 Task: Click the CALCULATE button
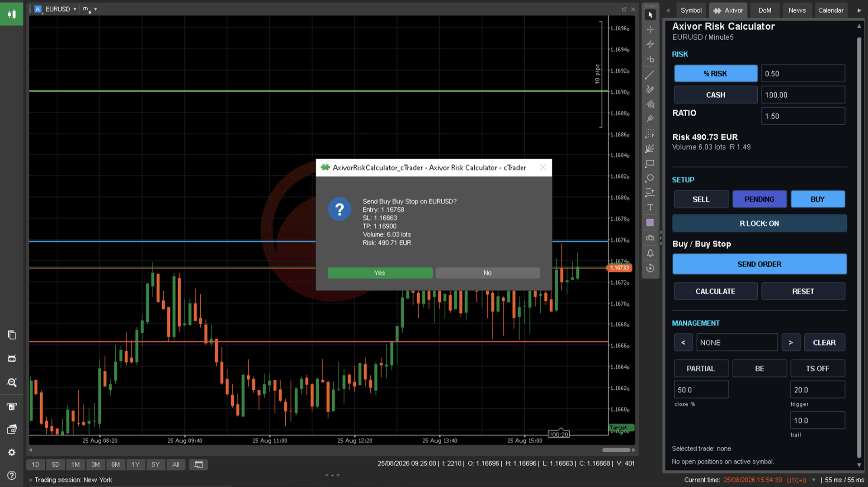point(716,292)
